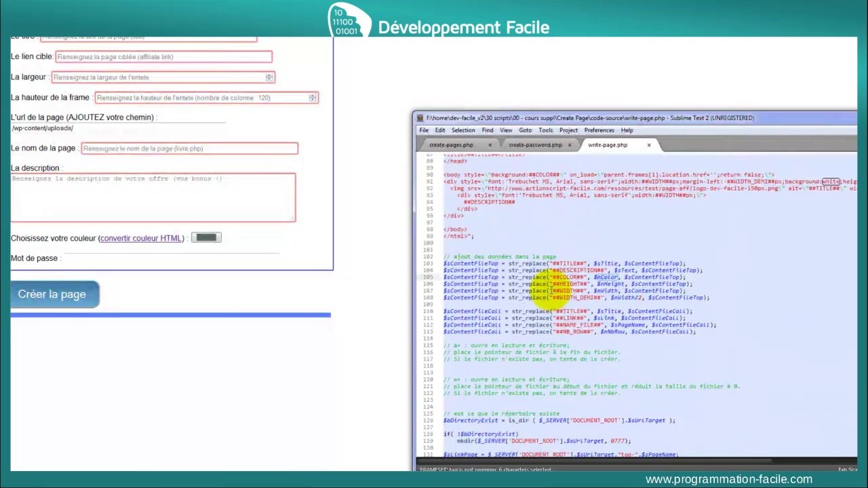This screenshot has width=868, height=488.
Task: Open the color picker swatch
Action: coord(206,237)
